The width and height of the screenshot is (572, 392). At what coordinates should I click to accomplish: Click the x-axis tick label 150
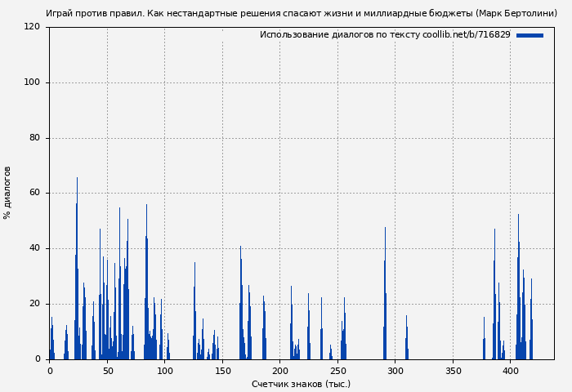(x=222, y=371)
